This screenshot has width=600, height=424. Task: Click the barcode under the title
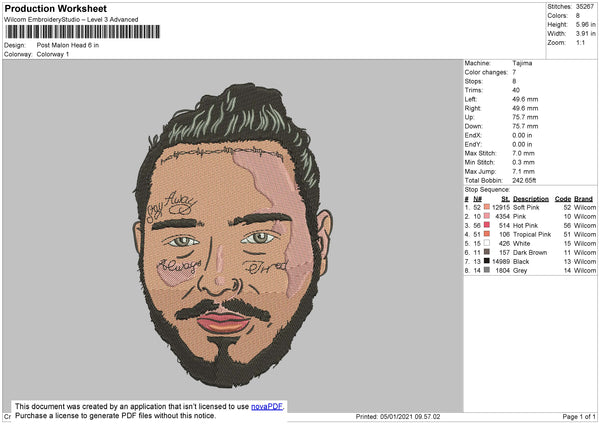click(x=83, y=32)
